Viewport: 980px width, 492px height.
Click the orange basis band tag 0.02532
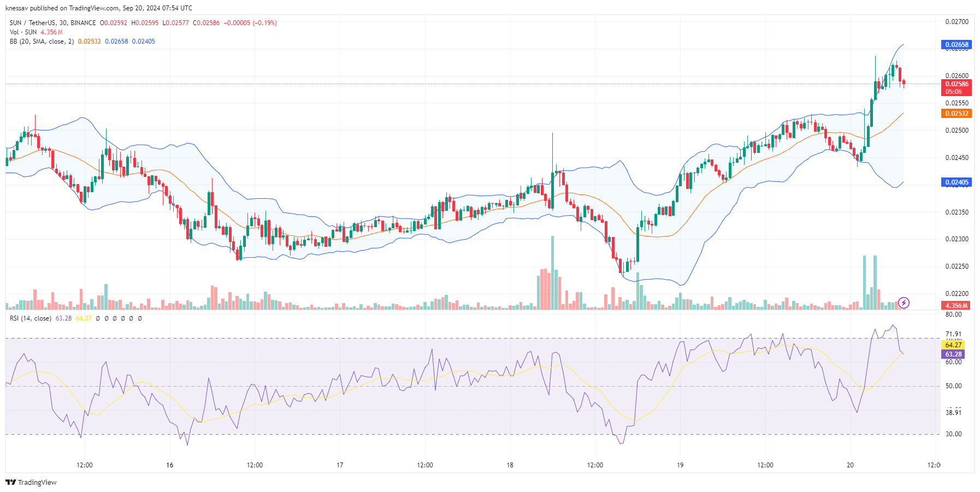(957, 114)
